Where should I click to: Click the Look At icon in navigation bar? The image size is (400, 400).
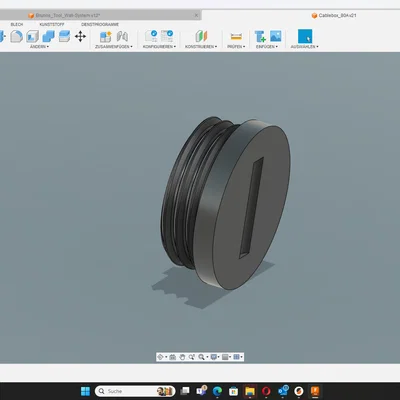click(x=172, y=357)
